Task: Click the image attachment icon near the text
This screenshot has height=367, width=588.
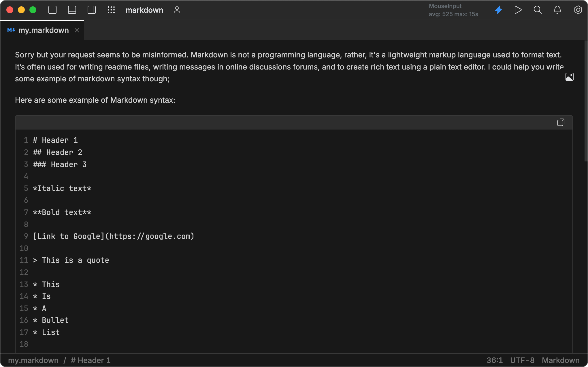Action: point(569,77)
